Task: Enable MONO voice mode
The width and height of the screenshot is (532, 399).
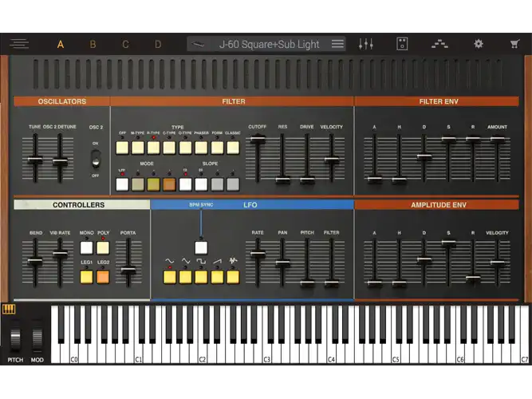Action: tap(86, 247)
